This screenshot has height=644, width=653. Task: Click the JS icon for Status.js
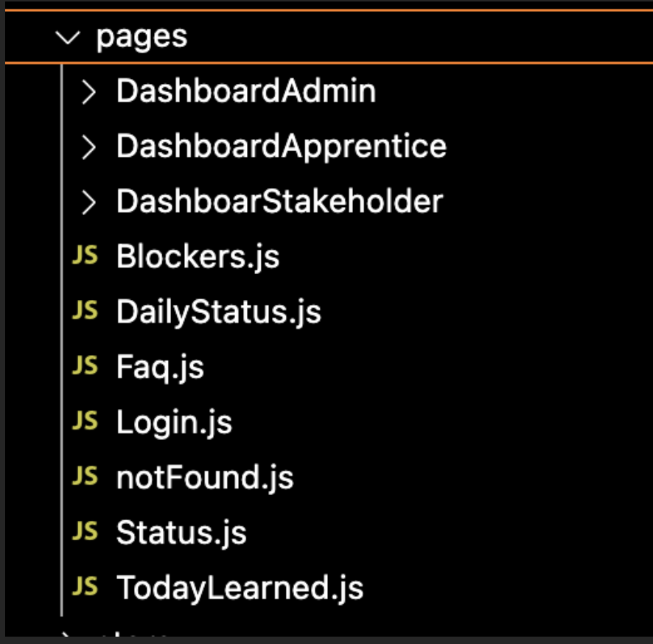pos(85,533)
